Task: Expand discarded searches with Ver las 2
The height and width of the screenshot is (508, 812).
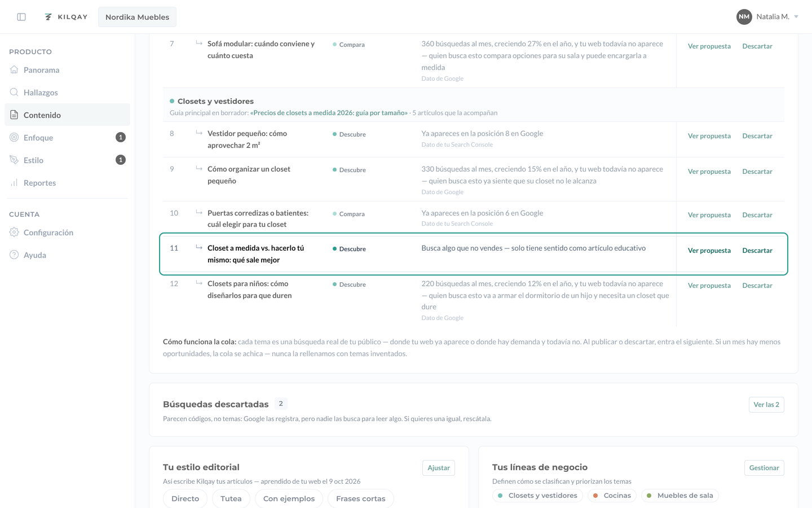Action: (x=766, y=405)
